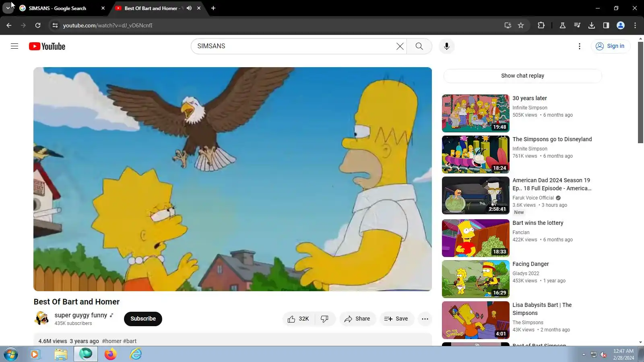This screenshot has width=644, height=362.
Task: Open Lisa Babysits Bart video thumbnail
Action: (475, 320)
